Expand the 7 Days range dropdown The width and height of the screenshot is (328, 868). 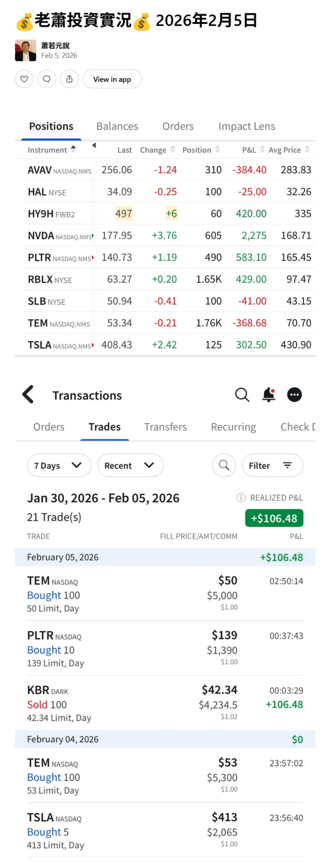tap(59, 465)
